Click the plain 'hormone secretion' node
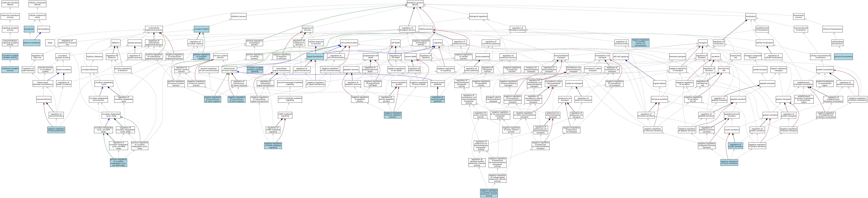The width and height of the screenshot is (868, 198). coord(659,99)
